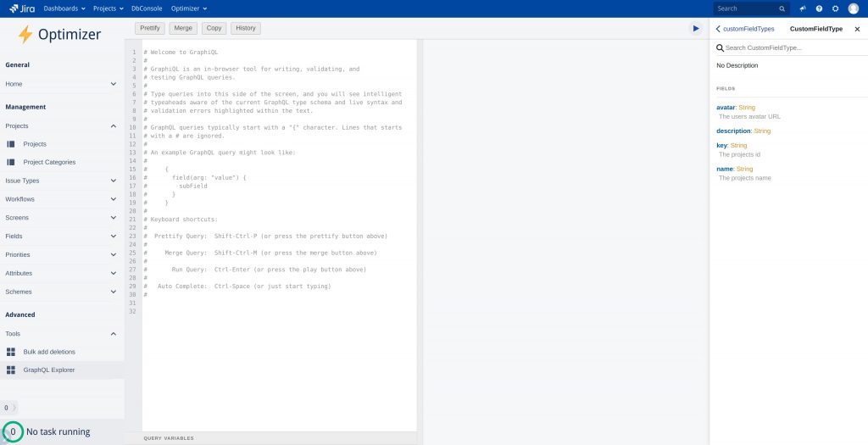Click the docs search magnifier icon

coord(721,48)
